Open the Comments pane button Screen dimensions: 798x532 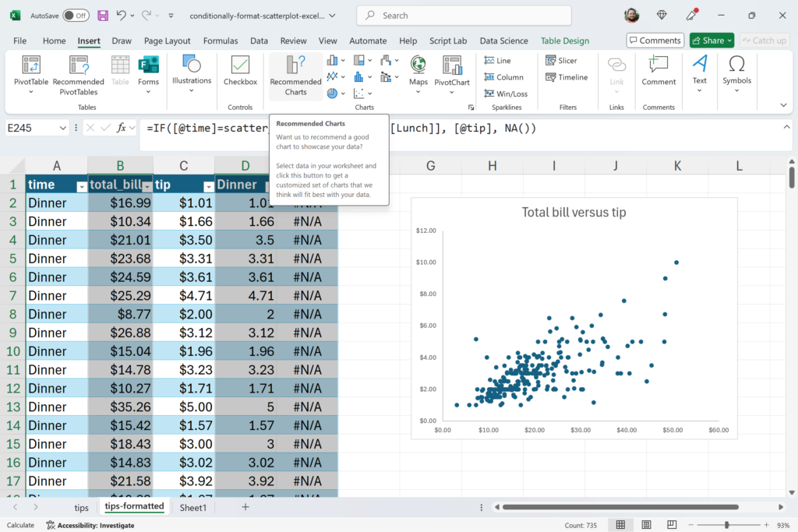[655, 41]
